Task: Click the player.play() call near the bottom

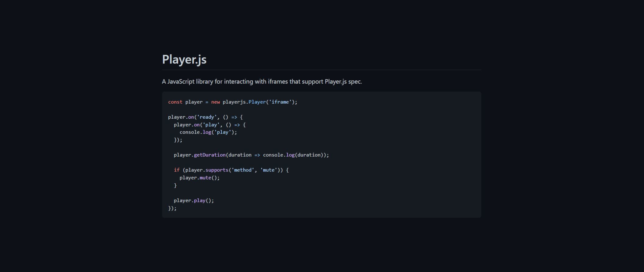Action: click(194, 200)
